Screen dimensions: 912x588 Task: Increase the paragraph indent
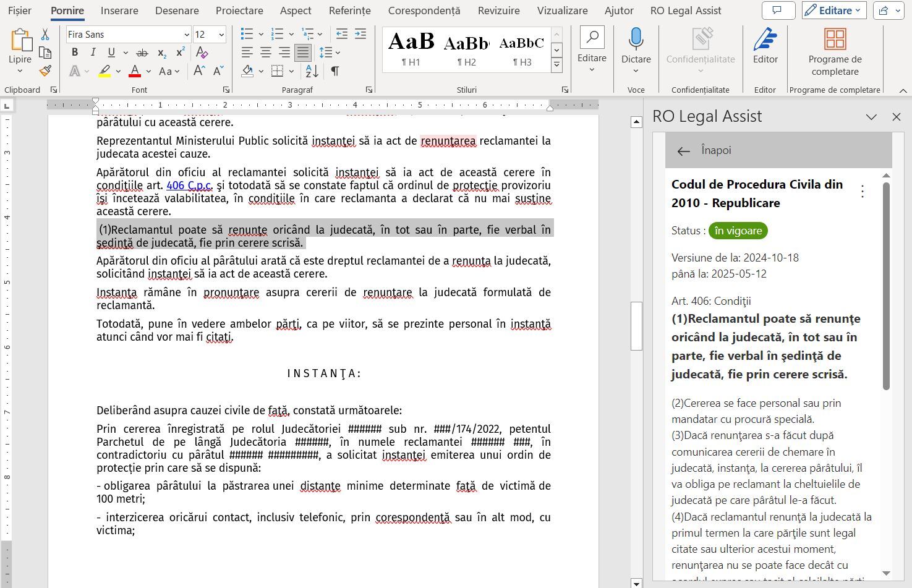pyautogui.click(x=360, y=35)
